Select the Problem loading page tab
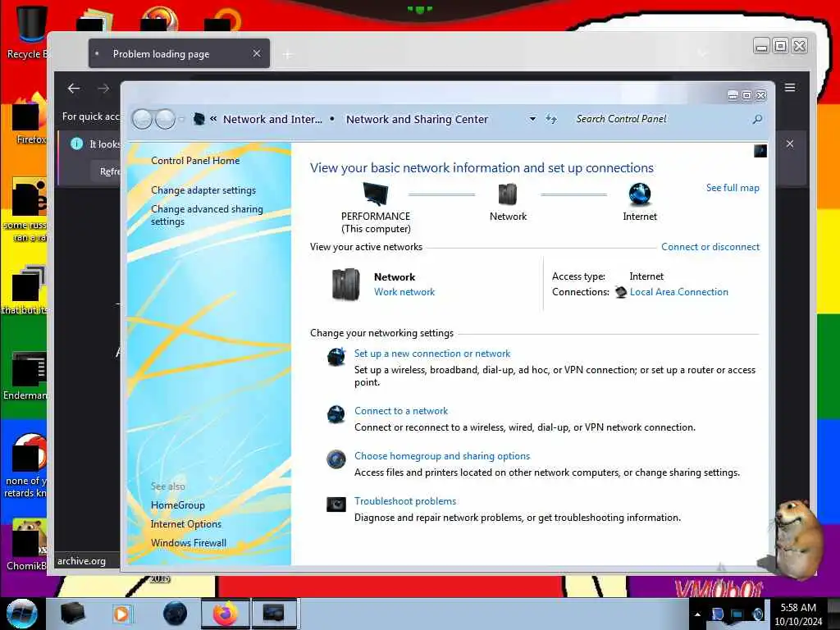This screenshot has width=840, height=630. (x=179, y=53)
